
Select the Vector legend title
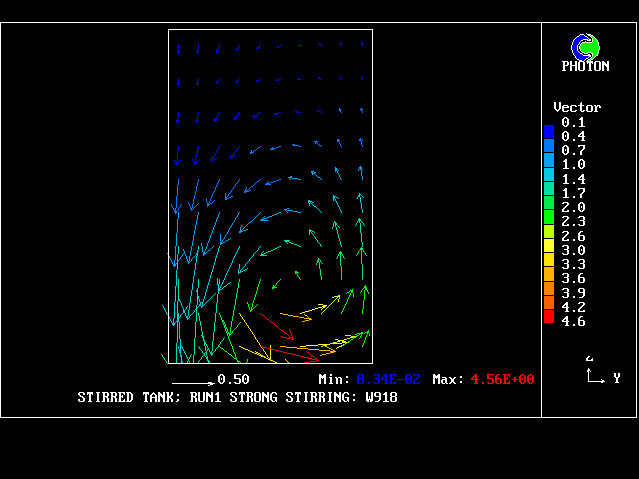(x=577, y=107)
